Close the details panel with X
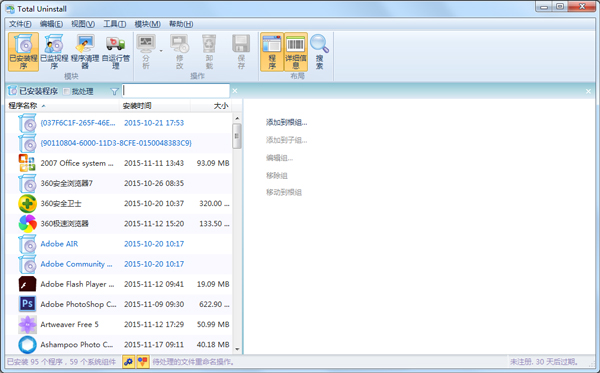 point(588,91)
